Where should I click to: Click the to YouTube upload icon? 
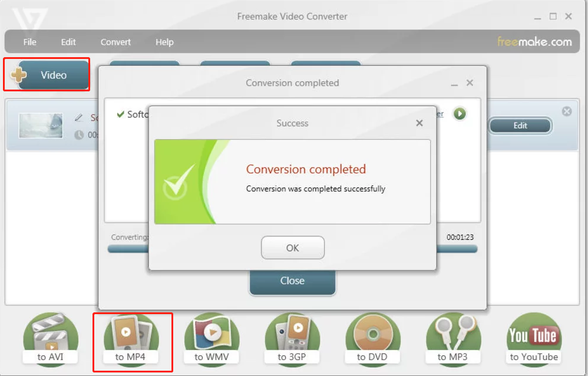point(534,339)
